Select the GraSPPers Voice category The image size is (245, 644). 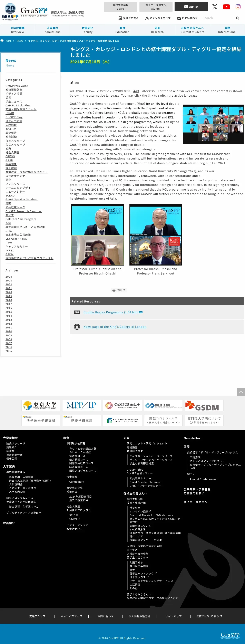pos(17,86)
